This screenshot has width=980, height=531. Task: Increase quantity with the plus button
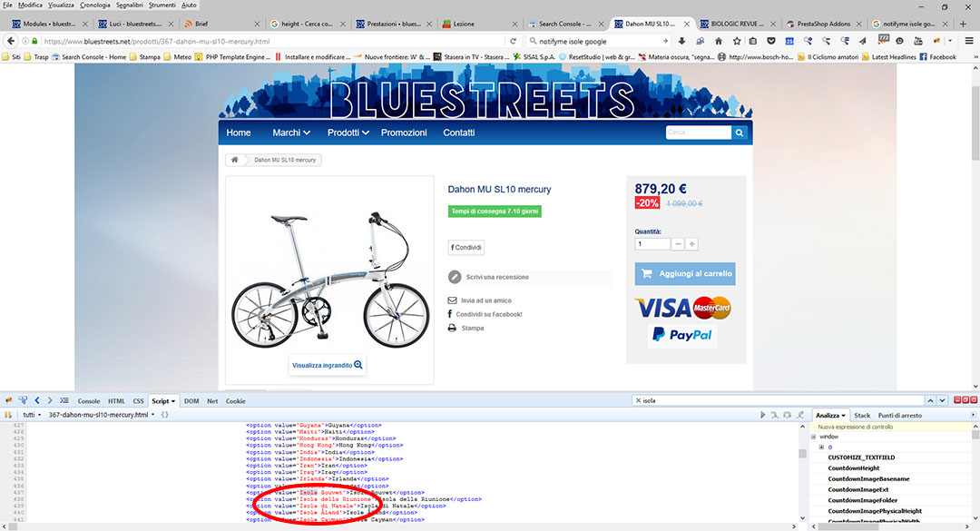[691, 244]
